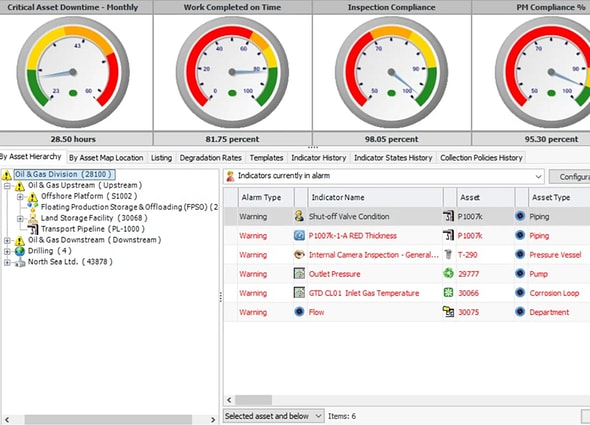Open the Degradation Rates tab
The height and width of the screenshot is (425, 590).
point(211,158)
